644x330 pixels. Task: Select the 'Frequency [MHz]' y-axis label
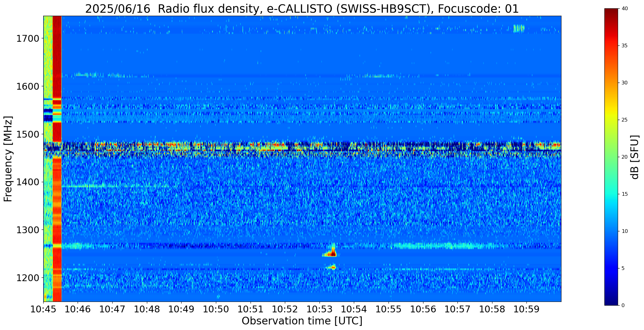(x=8, y=159)
